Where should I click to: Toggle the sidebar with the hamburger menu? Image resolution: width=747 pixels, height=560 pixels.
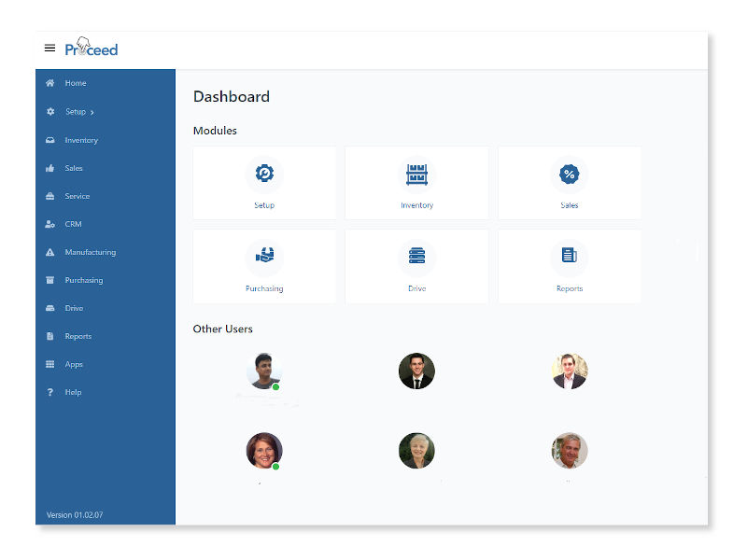pos(49,49)
